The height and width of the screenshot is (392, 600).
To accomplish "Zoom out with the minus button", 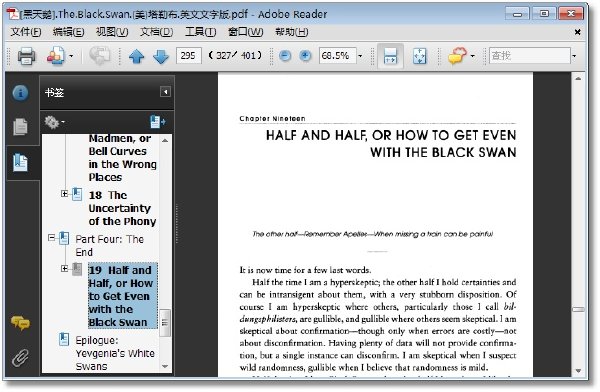I will coord(285,56).
